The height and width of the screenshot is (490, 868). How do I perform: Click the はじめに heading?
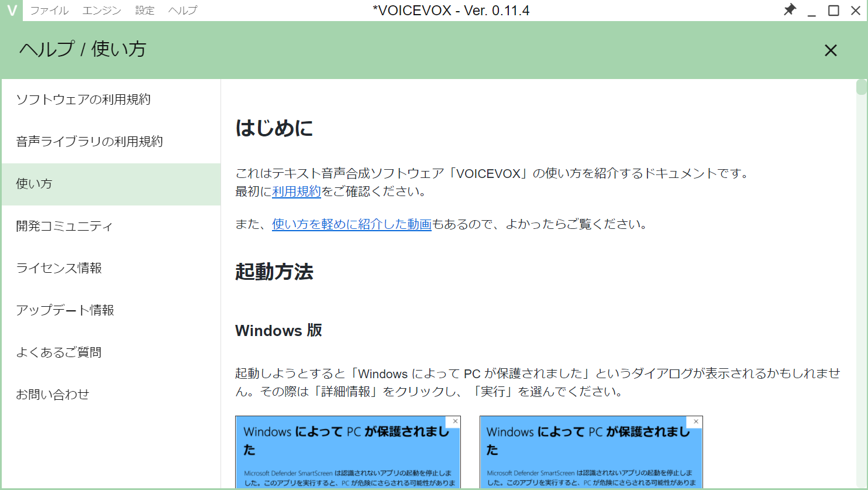[x=274, y=128]
